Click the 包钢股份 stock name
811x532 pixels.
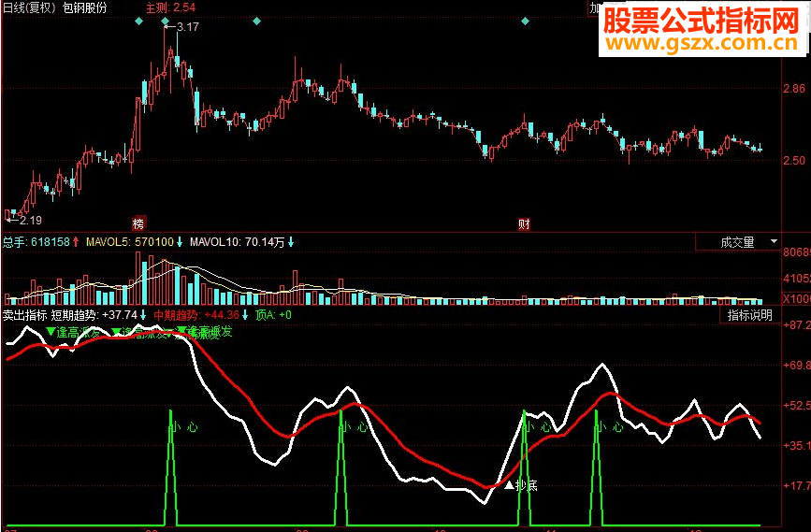tap(84, 7)
